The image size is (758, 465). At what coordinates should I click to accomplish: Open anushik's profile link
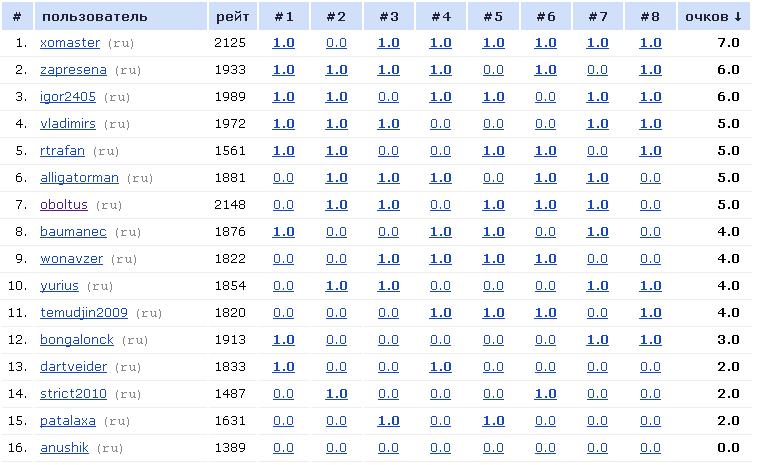(x=64, y=448)
